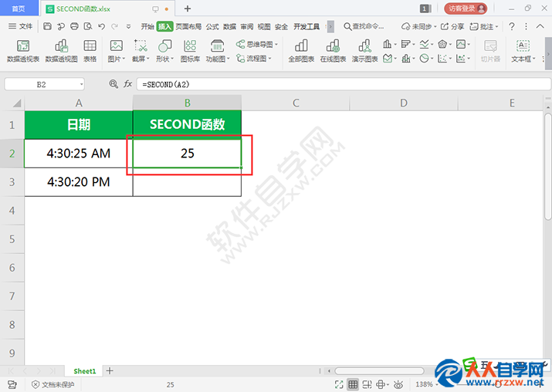Collapse the ribbon with the chevron
The width and height of the screenshot is (552, 392).
click(540, 26)
